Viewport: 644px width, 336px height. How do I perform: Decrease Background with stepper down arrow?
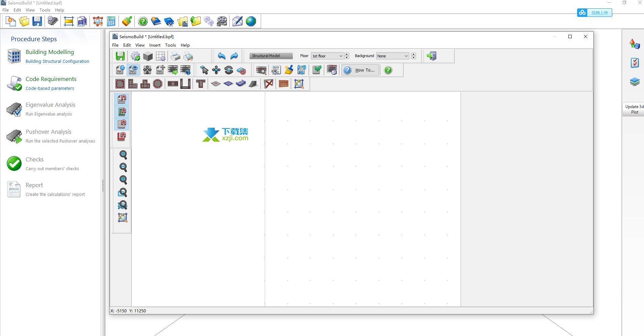coord(413,58)
